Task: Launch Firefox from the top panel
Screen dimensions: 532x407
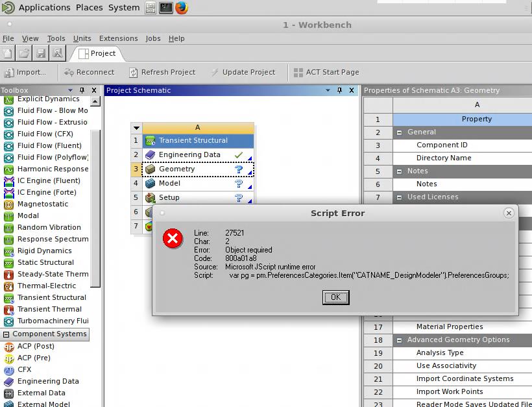Action: 182,8
